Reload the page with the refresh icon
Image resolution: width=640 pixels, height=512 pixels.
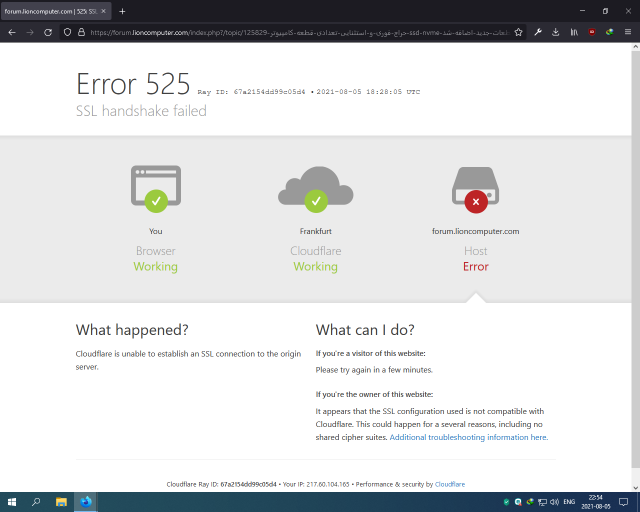(47, 32)
